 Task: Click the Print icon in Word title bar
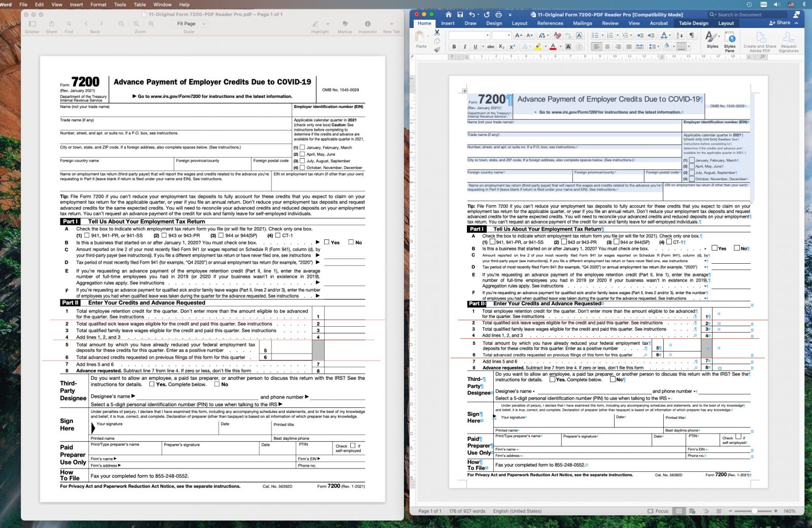click(498, 15)
